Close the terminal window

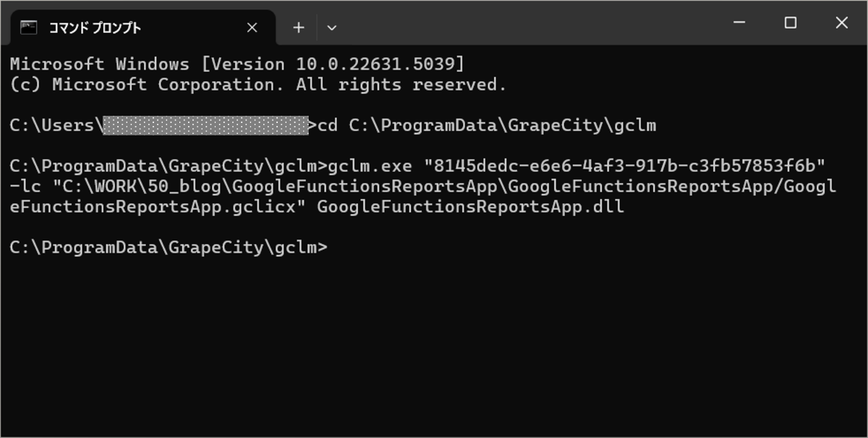(x=841, y=23)
